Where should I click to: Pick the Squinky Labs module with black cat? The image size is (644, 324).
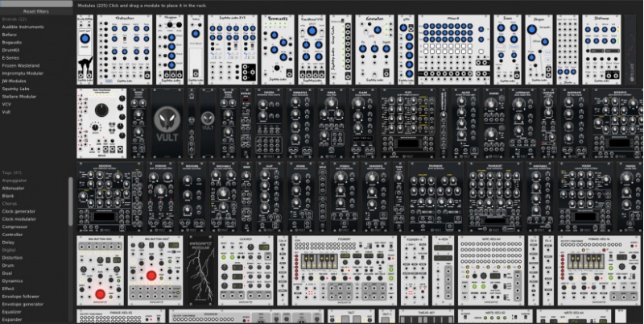85,50
